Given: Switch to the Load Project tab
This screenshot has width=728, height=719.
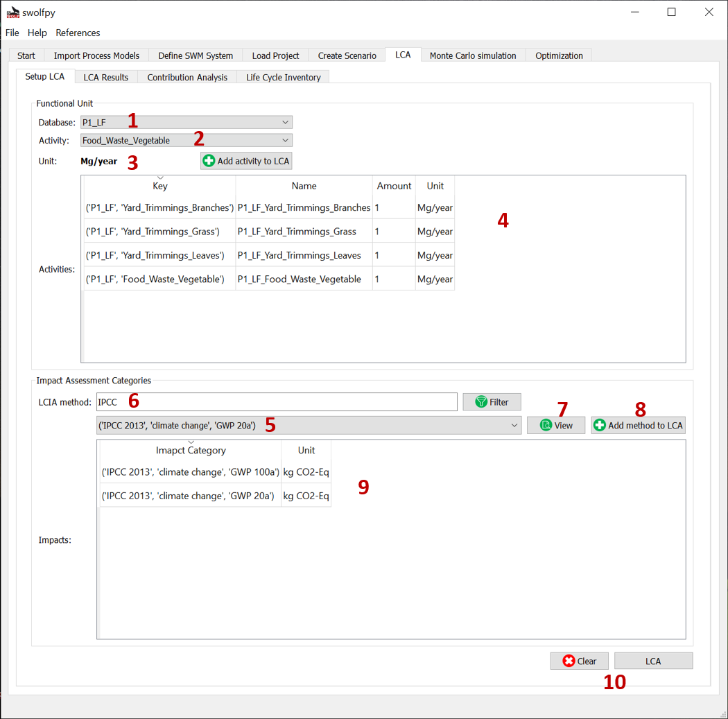Looking at the screenshot, I should tap(275, 55).
